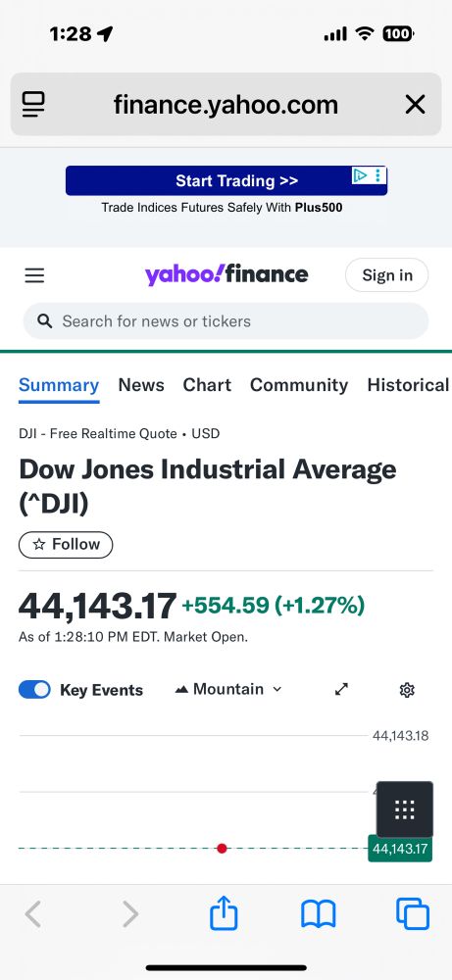The width and height of the screenshot is (452, 980).
Task: Click the Sign in button
Action: 387,275
